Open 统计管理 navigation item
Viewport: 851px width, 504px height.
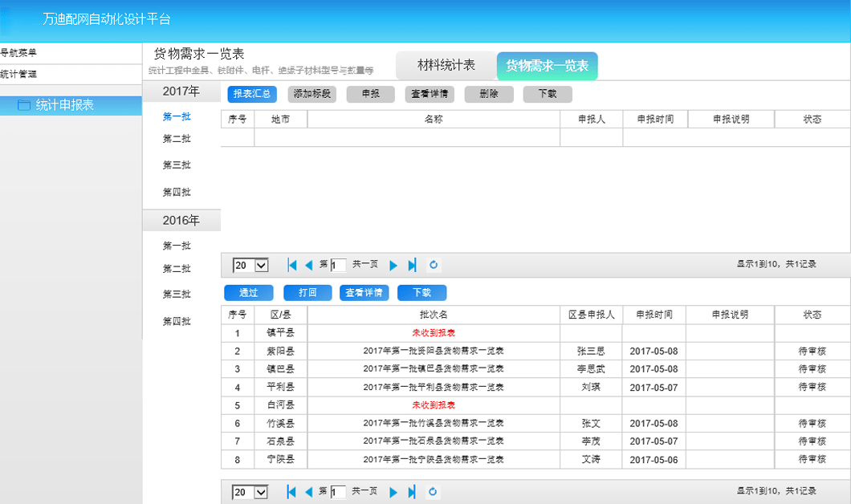pos(71,75)
